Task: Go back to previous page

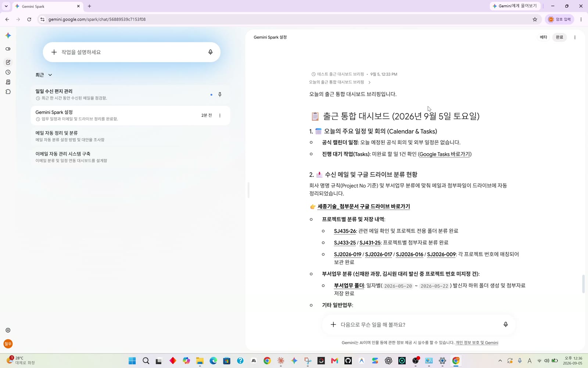Action: [x=7, y=20]
